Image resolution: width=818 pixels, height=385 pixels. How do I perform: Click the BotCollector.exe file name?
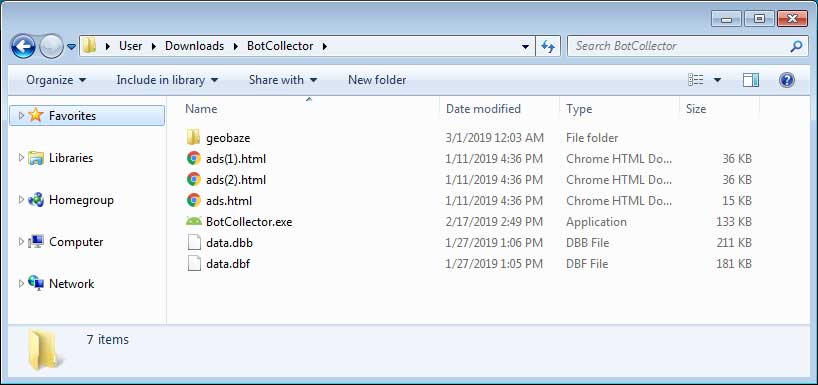click(249, 222)
